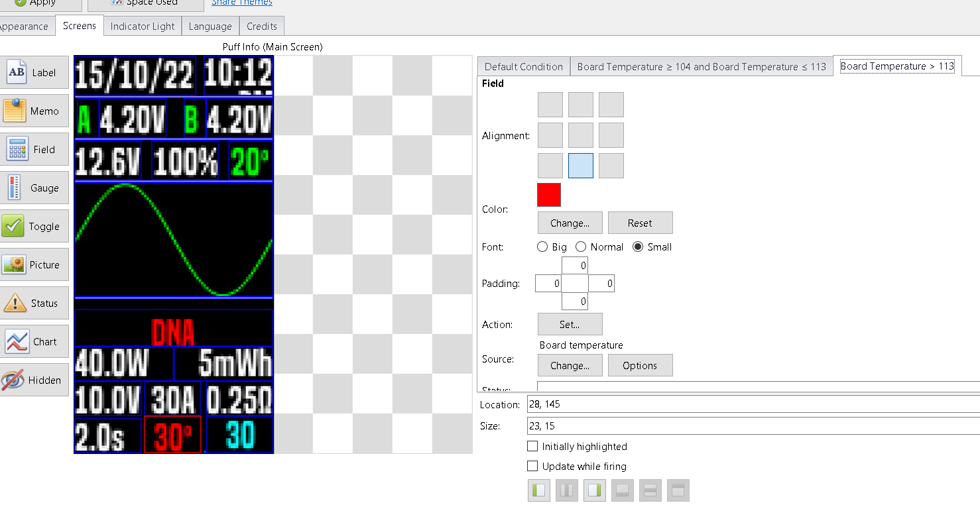Select the Big font option
The image size is (980, 505).
point(543,247)
